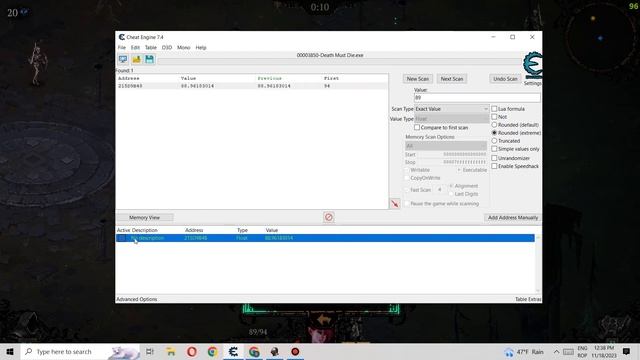Click the address table vertical scrollbar
Viewport: 640px width, 360px height.
click(538, 264)
